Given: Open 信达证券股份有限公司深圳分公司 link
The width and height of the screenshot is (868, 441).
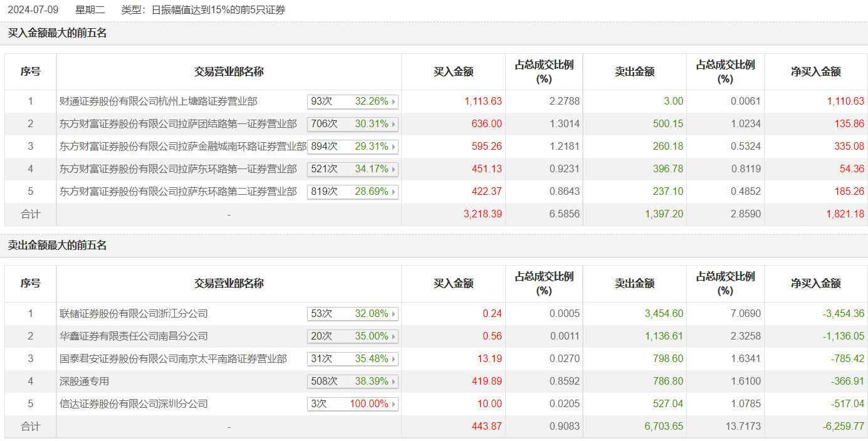Looking at the screenshot, I should point(133,404).
